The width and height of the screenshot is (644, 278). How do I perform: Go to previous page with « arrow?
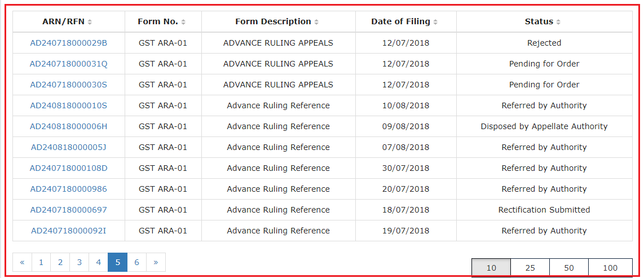[x=22, y=262]
